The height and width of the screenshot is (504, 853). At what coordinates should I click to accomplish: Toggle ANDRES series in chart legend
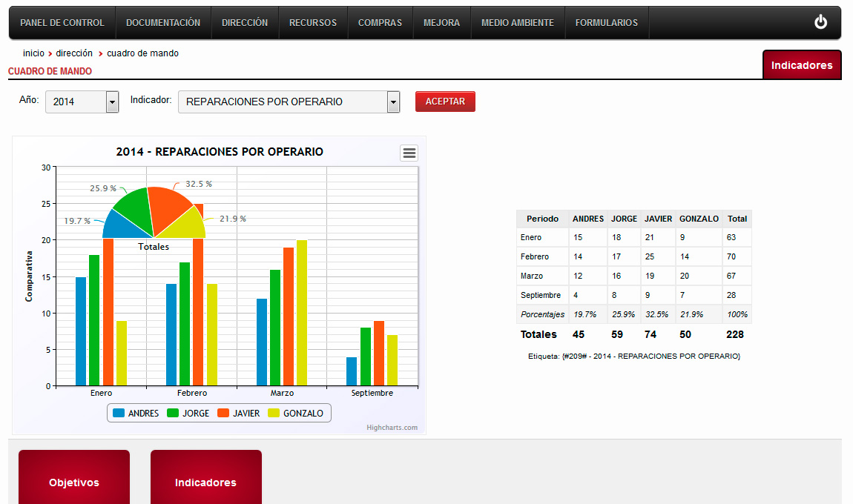[x=136, y=413]
